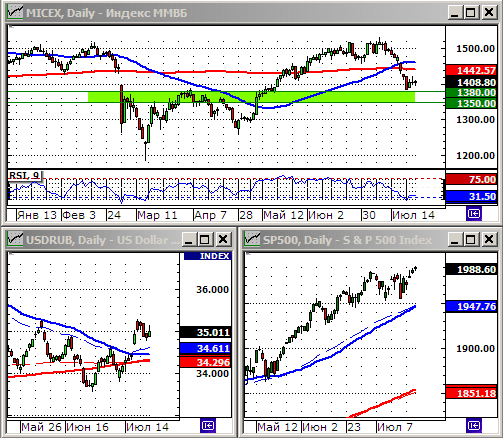Click the MICEX window chart icon
This screenshot has width=503, height=438.
15,13
